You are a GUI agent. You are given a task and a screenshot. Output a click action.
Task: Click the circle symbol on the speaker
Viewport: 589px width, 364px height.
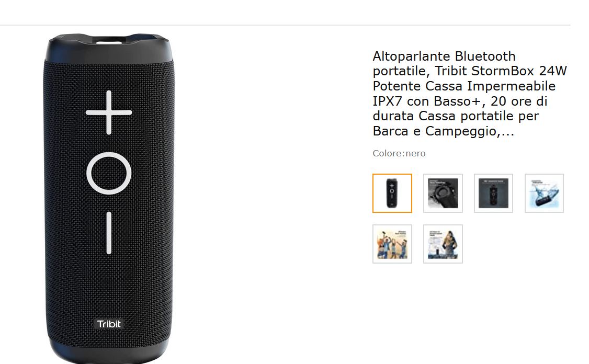click(x=109, y=173)
